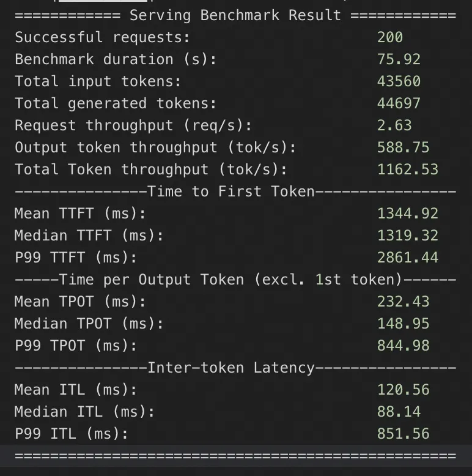
Task: Click the Benchmark duration value 75.92
Action: coord(399,59)
